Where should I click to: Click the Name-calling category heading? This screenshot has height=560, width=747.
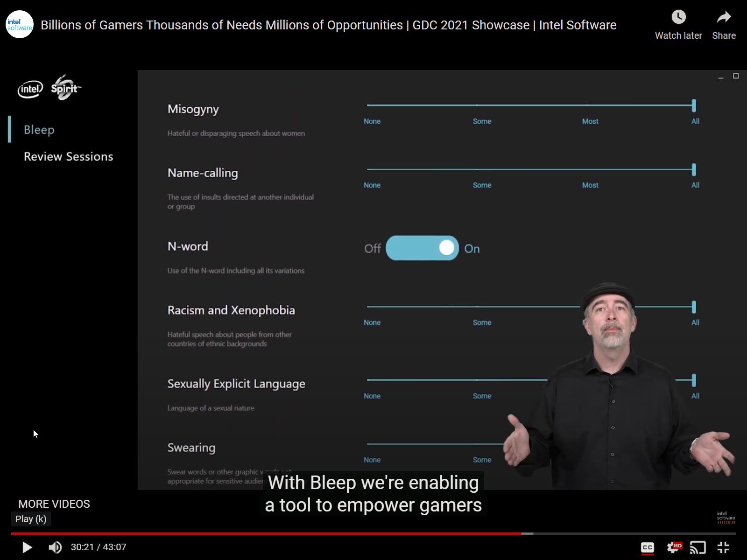203,173
